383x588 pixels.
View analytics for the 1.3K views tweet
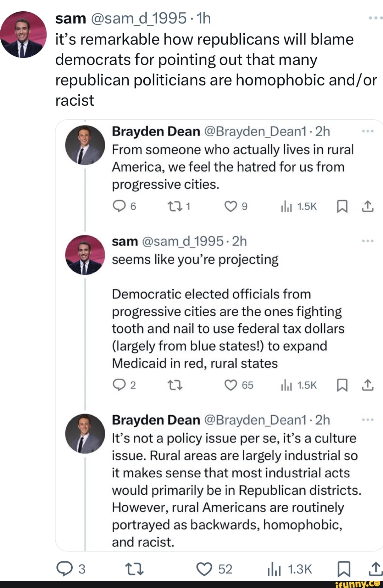tap(273, 569)
